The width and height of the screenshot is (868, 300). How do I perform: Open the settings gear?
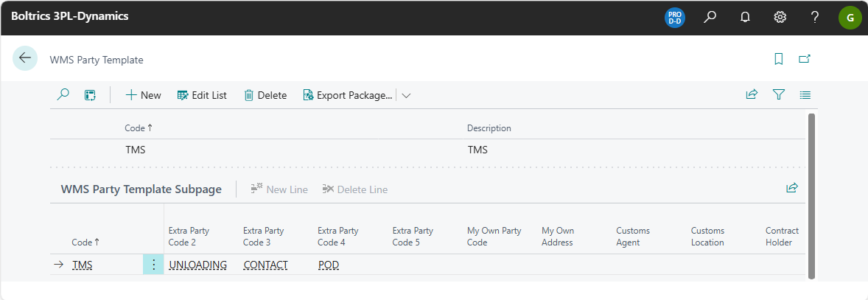point(780,17)
